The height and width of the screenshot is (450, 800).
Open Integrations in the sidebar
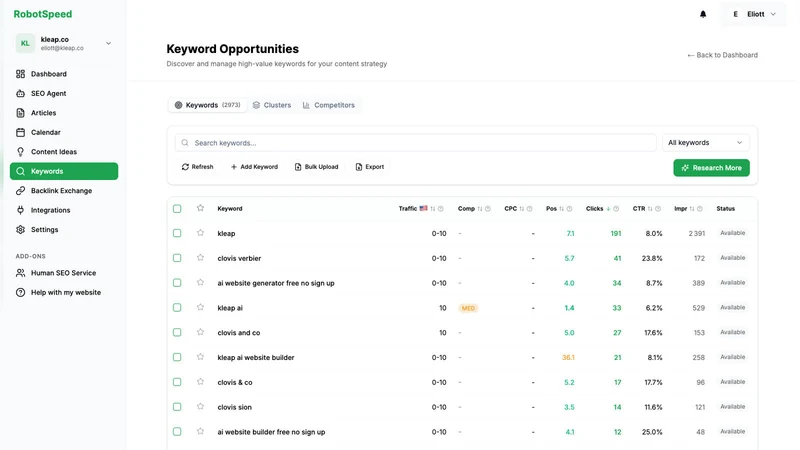click(64, 210)
